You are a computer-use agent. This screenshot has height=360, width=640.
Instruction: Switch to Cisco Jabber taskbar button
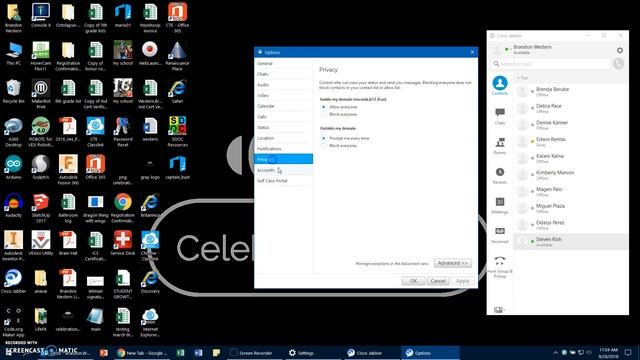coord(371,353)
